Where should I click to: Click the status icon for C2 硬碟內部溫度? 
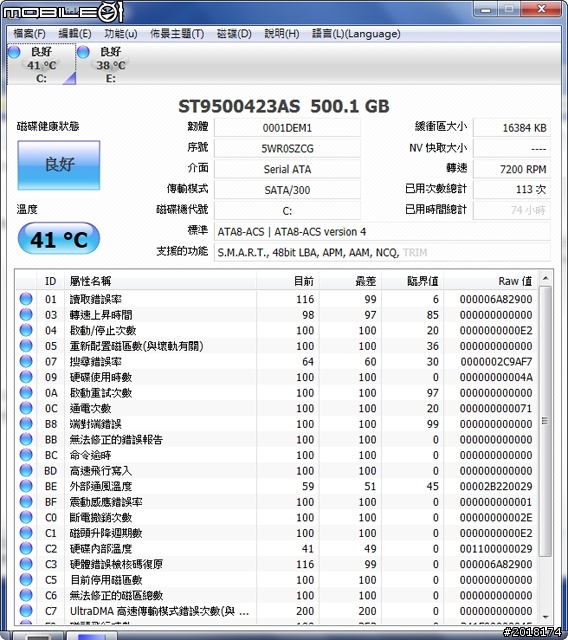click(26, 548)
